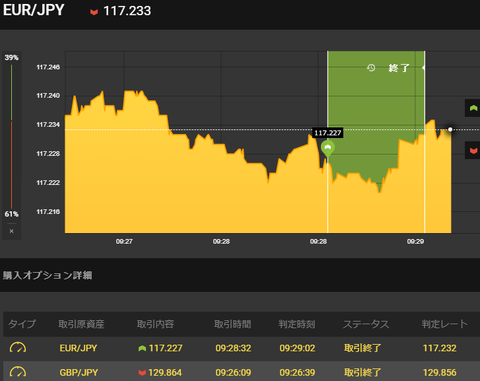Click the trade time 09:28:32
The image size is (480, 381).
(233, 348)
